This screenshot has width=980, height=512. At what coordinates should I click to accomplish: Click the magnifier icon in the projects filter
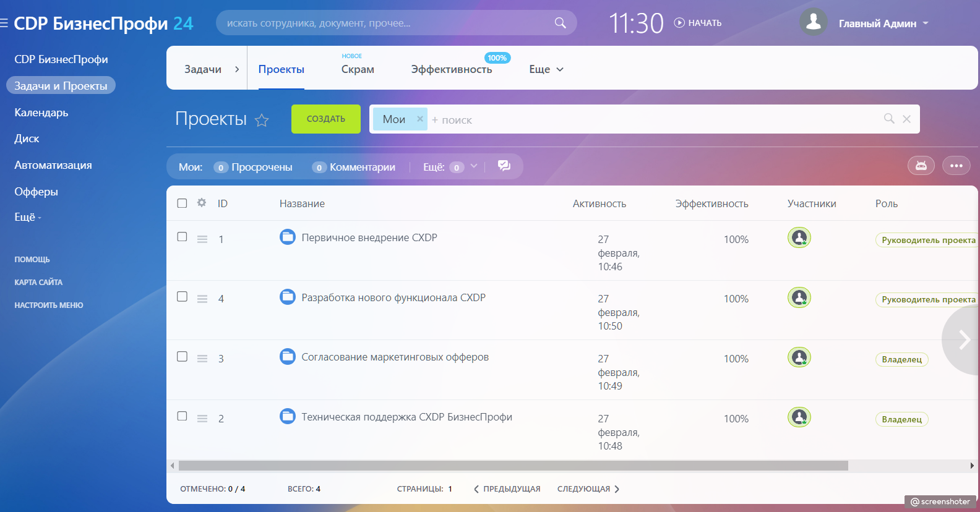[x=889, y=119]
